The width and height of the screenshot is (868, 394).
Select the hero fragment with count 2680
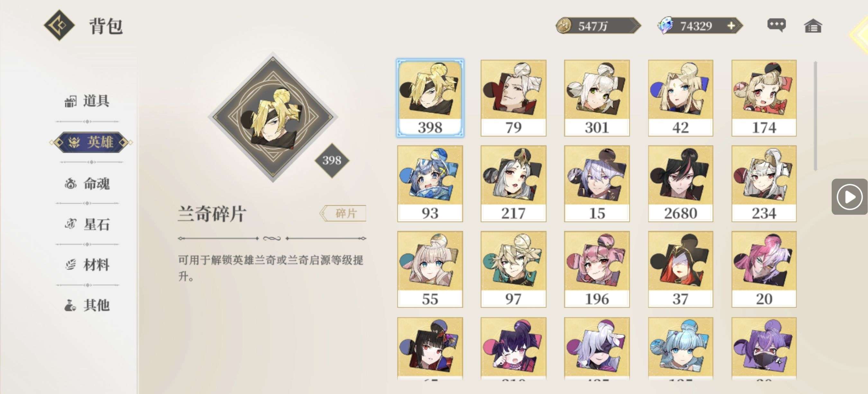click(680, 183)
